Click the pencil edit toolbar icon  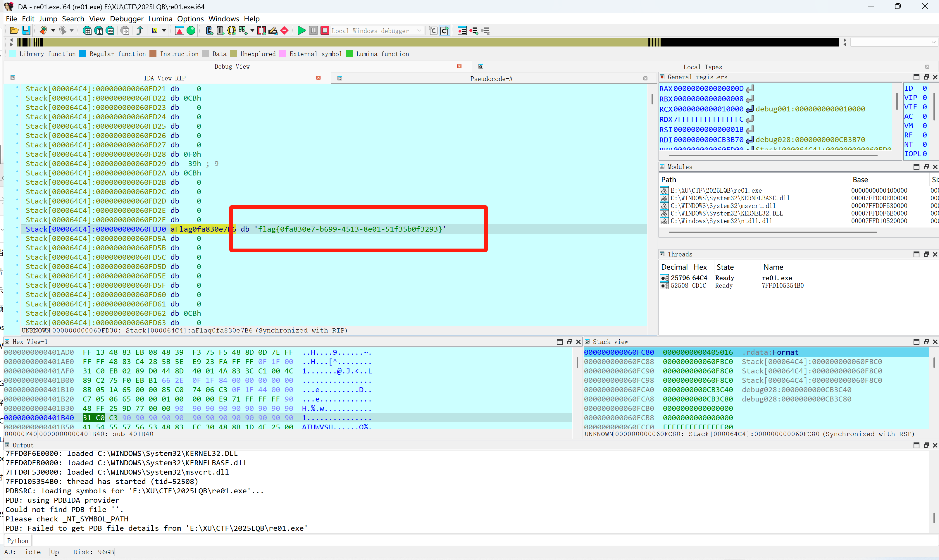(273, 31)
